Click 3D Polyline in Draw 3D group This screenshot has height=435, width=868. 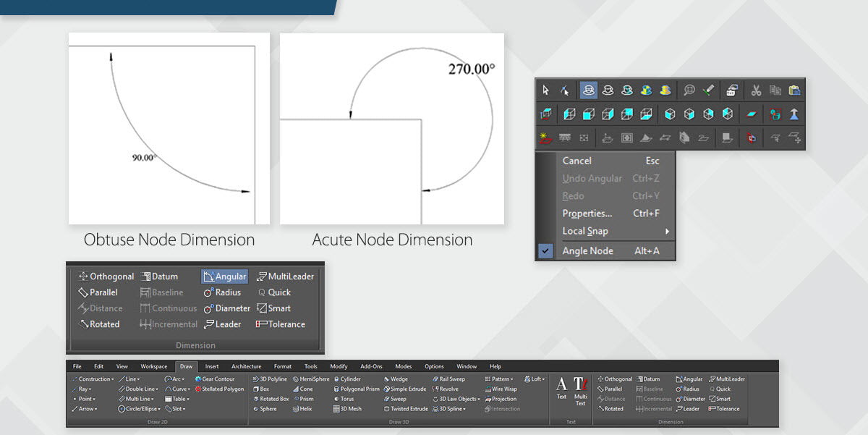tap(269, 379)
